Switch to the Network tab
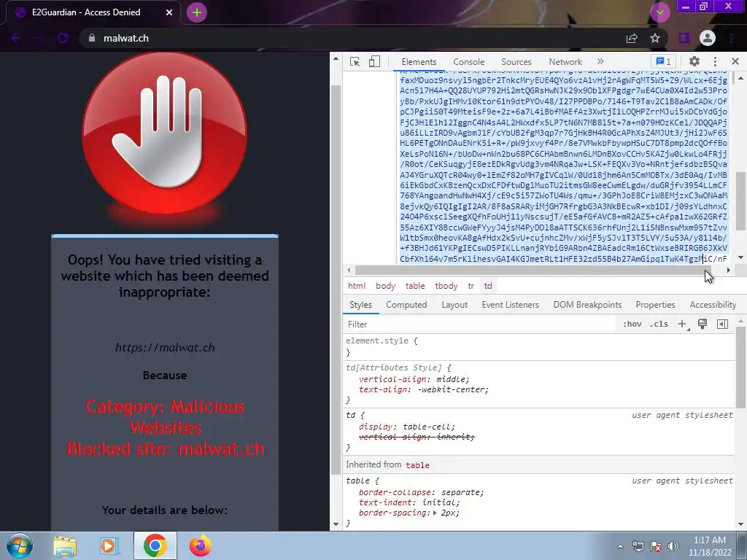747x560 pixels. coord(565,62)
